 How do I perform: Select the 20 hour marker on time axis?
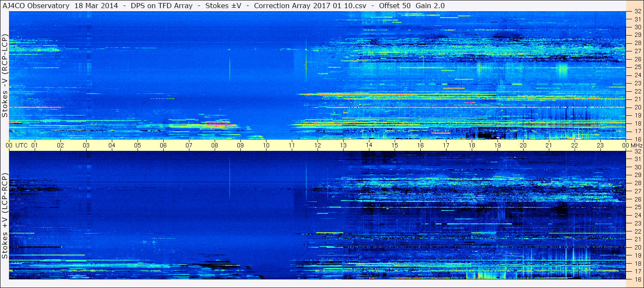[523, 145]
